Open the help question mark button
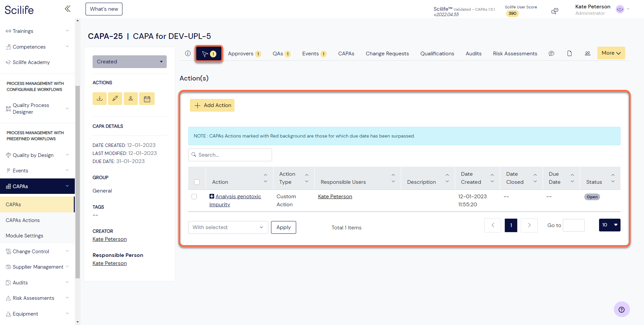This screenshot has height=325, width=644. (x=622, y=309)
